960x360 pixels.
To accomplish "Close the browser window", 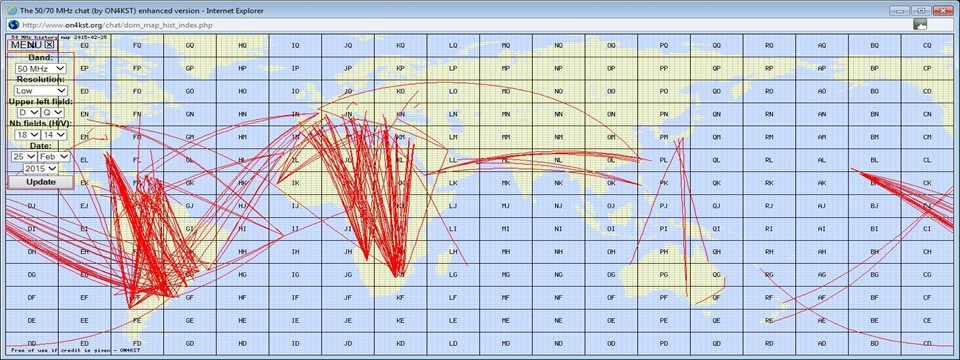I will coord(943,10).
